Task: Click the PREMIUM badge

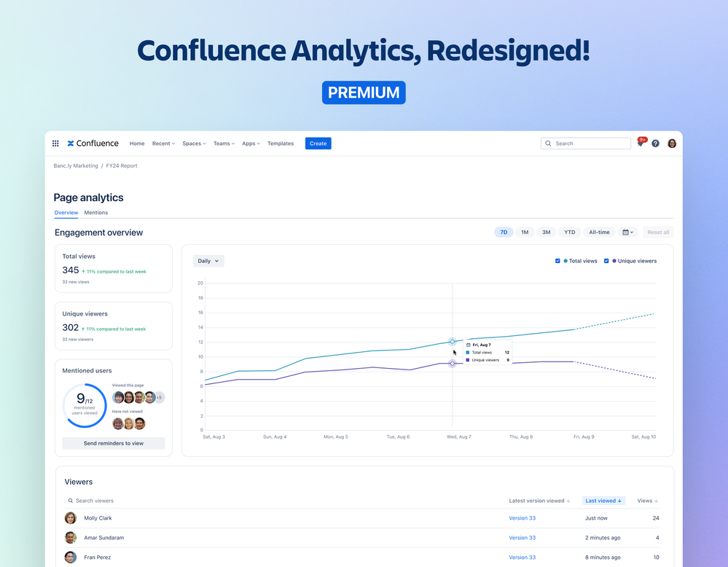Action: (x=364, y=93)
